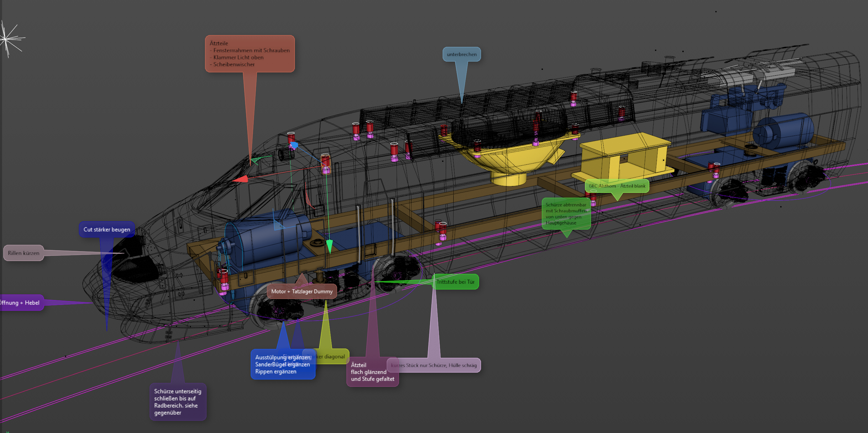This screenshot has width=868, height=433.
Task: Select the 'Cut stärker beugen' annotation
Action: pos(106,229)
